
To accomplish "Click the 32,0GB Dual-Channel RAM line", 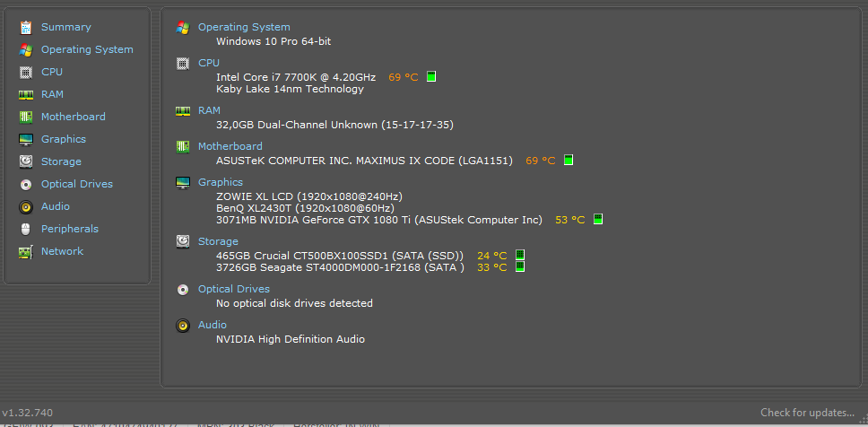I will (x=334, y=126).
